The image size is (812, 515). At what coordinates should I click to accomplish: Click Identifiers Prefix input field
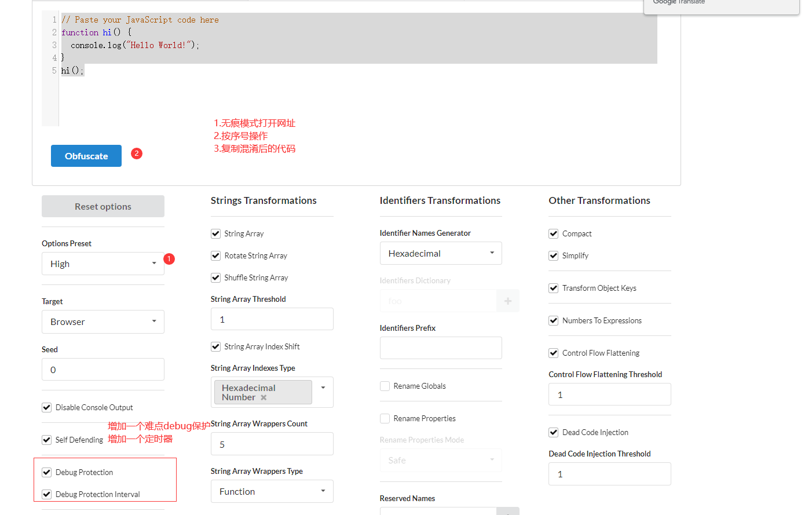(x=441, y=348)
